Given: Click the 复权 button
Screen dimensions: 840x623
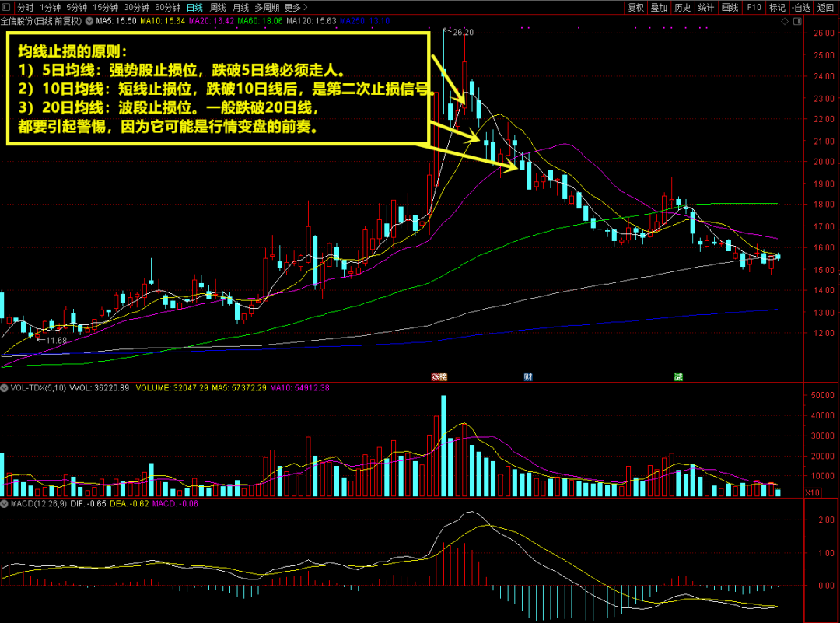Looking at the screenshot, I should pyautogui.click(x=635, y=7).
